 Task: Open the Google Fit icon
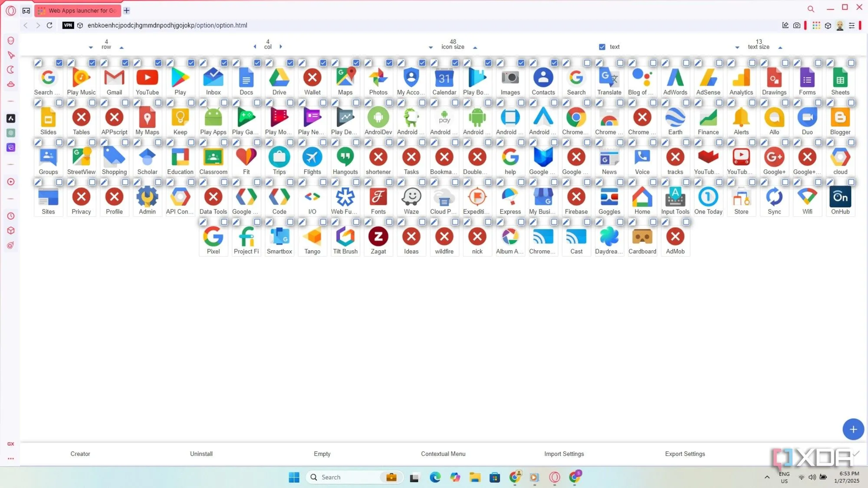pos(246,157)
